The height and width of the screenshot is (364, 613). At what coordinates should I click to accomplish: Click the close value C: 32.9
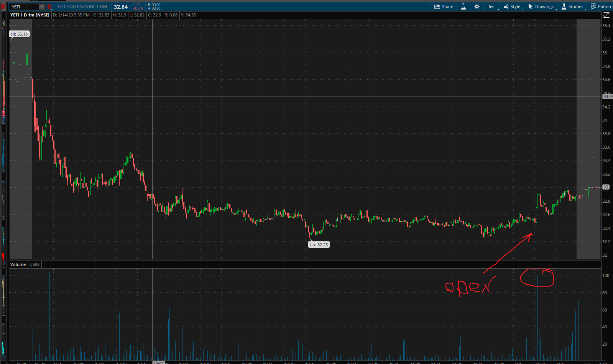(154, 15)
